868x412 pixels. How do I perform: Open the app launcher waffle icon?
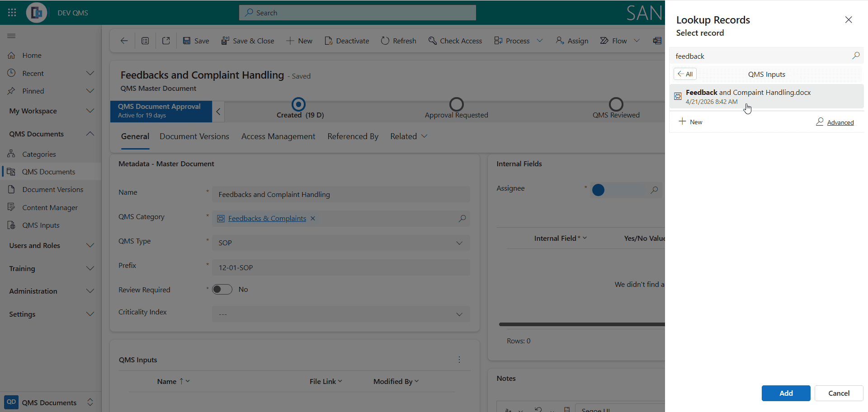pos(12,13)
